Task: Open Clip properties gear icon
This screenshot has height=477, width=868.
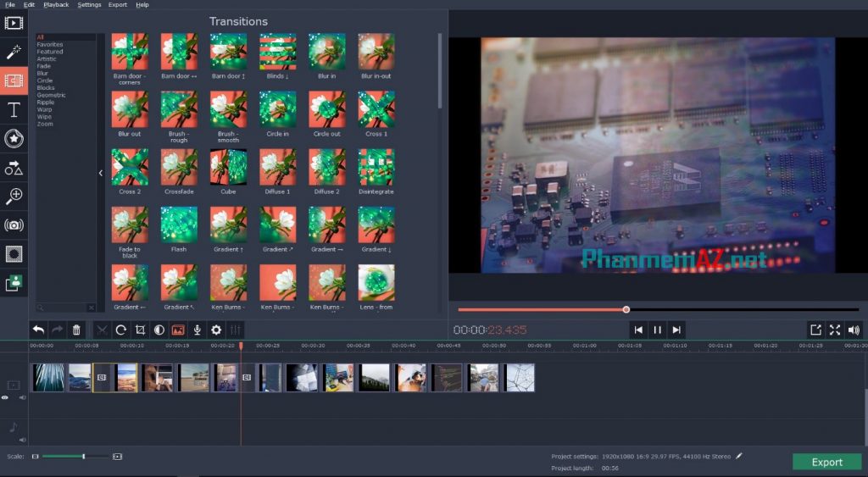Action: pos(216,330)
